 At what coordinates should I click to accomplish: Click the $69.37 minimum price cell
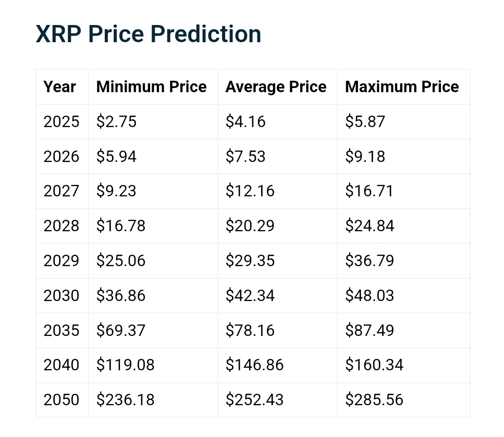click(x=121, y=330)
